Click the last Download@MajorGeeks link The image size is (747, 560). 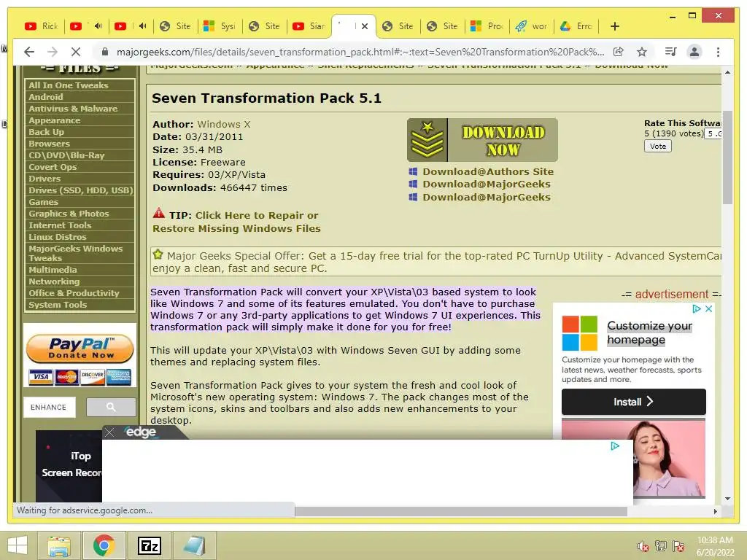(487, 197)
